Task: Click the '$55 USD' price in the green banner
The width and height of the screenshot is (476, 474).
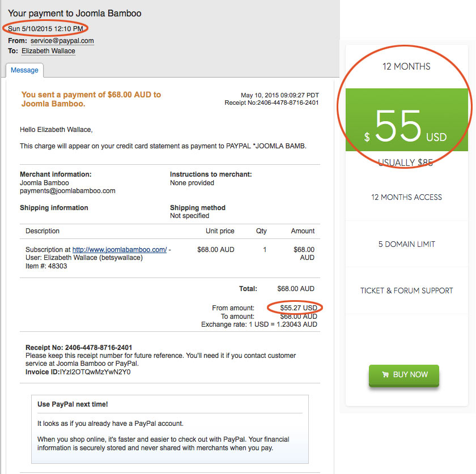Action: [406, 126]
